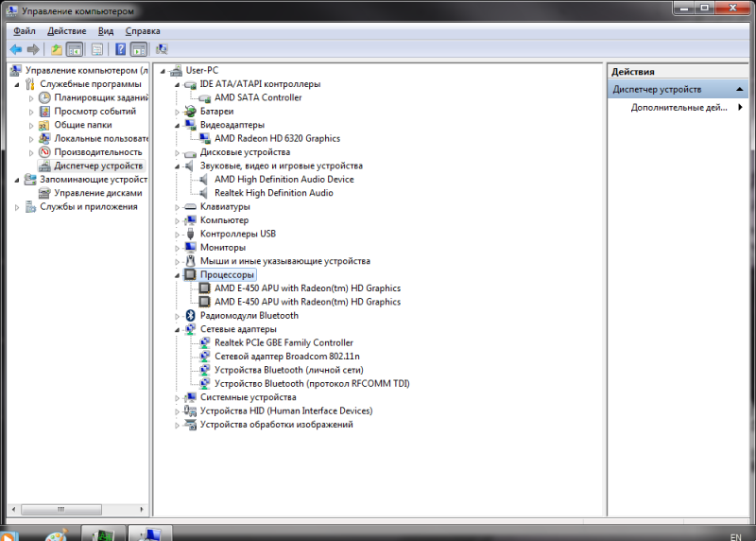The width and height of the screenshot is (756, 541).
Task: Click the Back arrow in the toolbar
Action: click(x=15, y=49)
